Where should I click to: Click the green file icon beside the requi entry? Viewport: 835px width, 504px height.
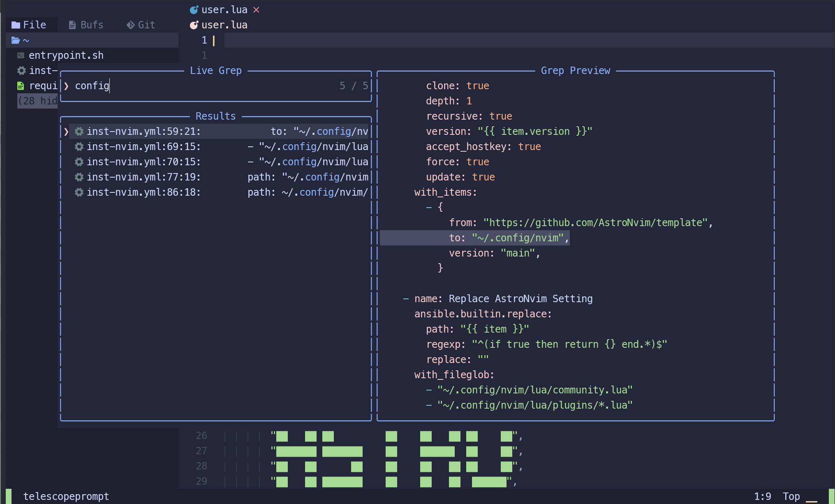(x=21, y=86)
